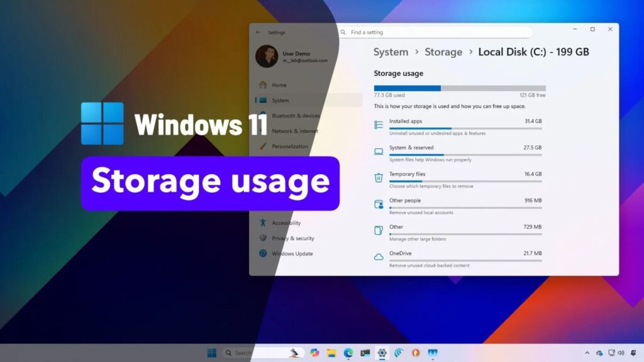
Task: Navigate to System in the breadcrumb
Action: tap(391, 52)
